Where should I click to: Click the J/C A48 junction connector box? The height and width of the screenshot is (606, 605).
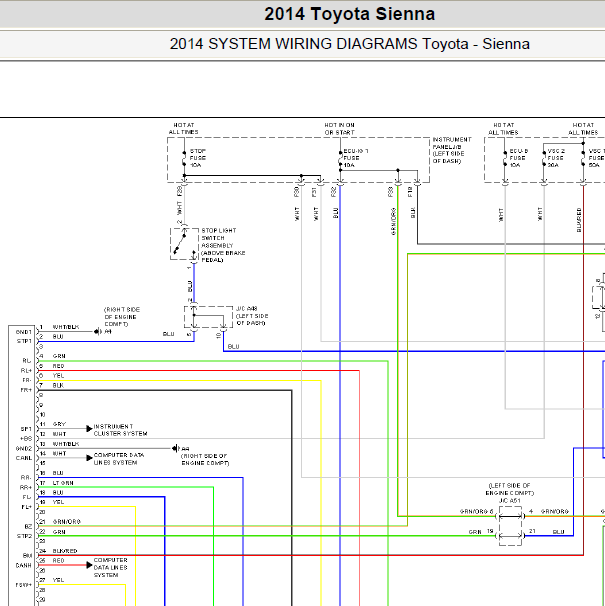click(x=208, y=317)
